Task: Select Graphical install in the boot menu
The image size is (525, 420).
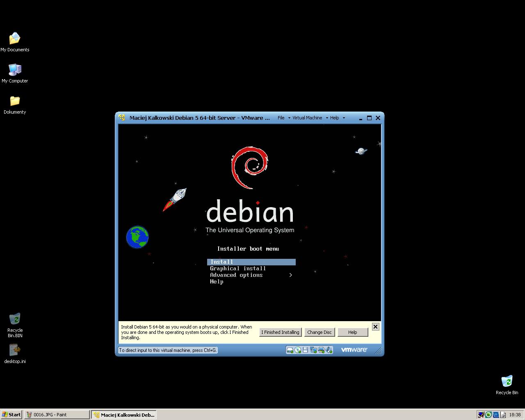Action: coord(238,269)
